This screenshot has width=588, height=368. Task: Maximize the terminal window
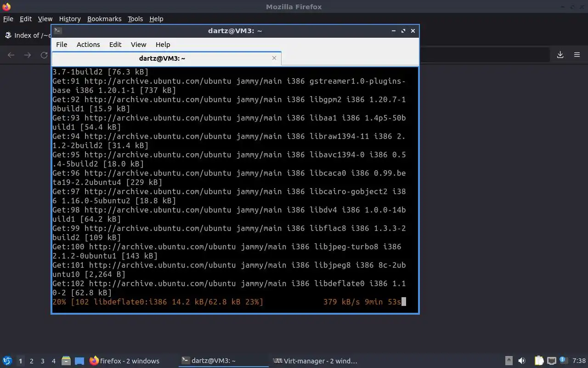pos(403,31)
